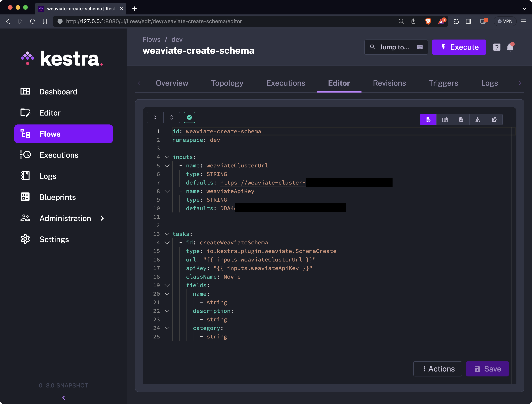This screenshot has width=532, height=404.
Task: Open a new browser tab
Action: pos(135,9)
